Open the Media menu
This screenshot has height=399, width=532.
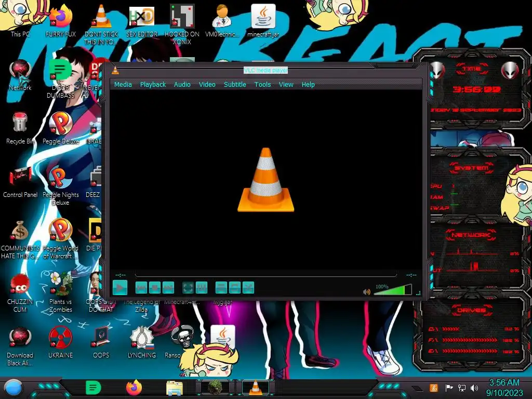123,85
